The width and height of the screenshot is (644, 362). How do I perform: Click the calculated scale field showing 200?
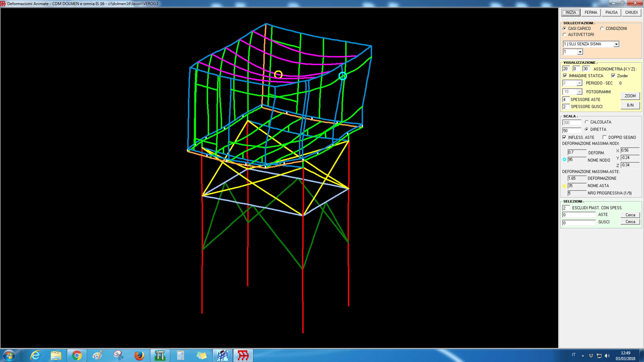point(572,123)
